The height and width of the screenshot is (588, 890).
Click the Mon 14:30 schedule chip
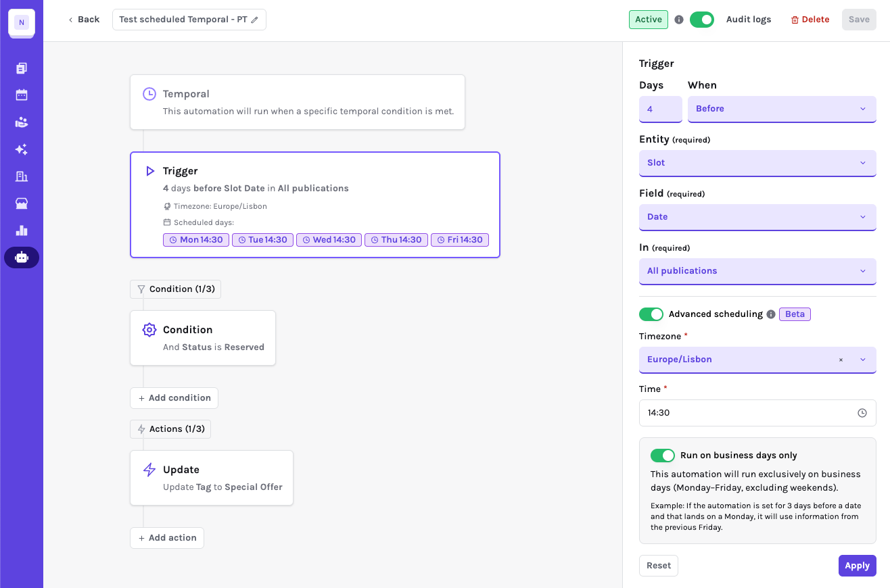click(x=195, y=240)
